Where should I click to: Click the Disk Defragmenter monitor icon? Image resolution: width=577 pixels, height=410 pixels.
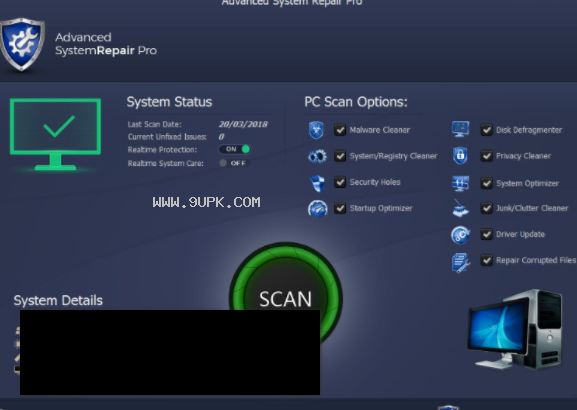click(460, 129)
